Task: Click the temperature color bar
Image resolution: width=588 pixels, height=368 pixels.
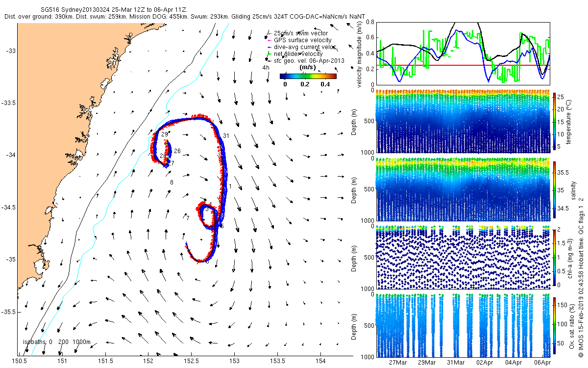Action: click(x=555, y=122)
